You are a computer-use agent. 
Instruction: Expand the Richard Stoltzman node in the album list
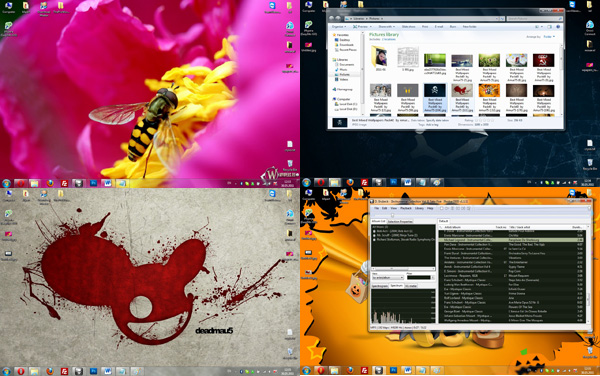[374, 240]
